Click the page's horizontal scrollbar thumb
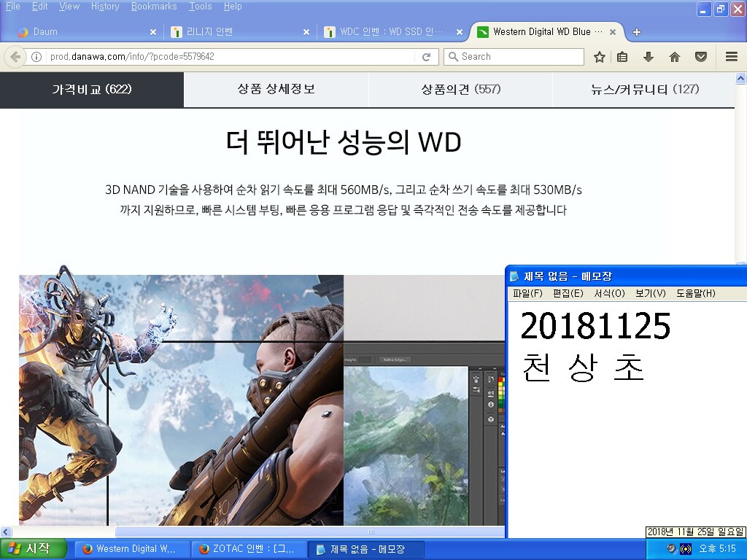Image resolution: width=747 pixels, height=560 pixels. [x=371, y=532]
